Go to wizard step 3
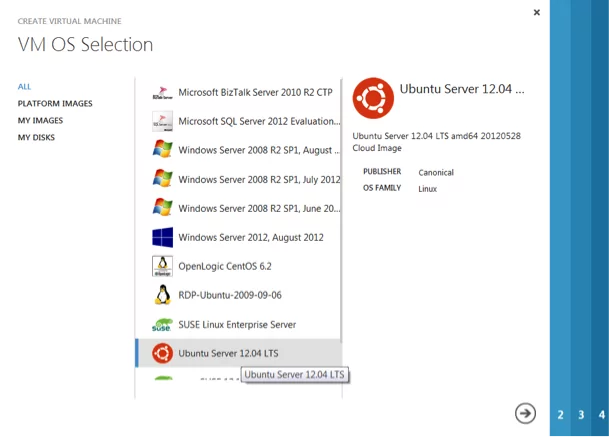 pos(581,415)
